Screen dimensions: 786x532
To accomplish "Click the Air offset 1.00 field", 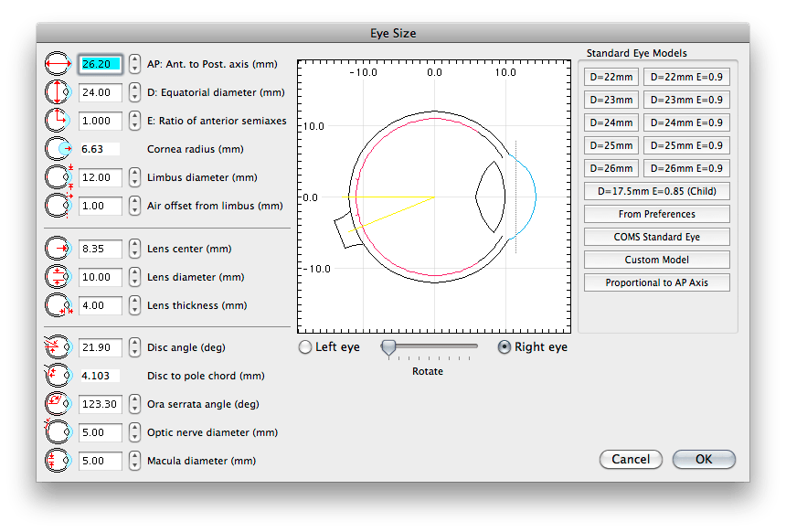I will pyautogui.click(x=101, y=206).
